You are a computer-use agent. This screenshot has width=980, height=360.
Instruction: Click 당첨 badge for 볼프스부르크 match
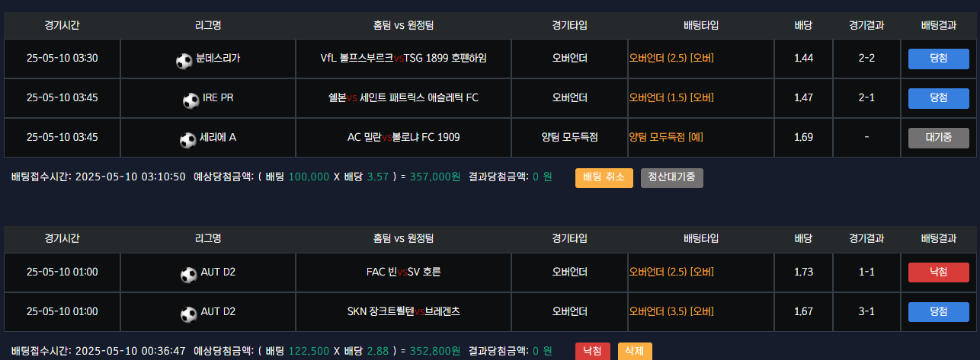[938, 59]
